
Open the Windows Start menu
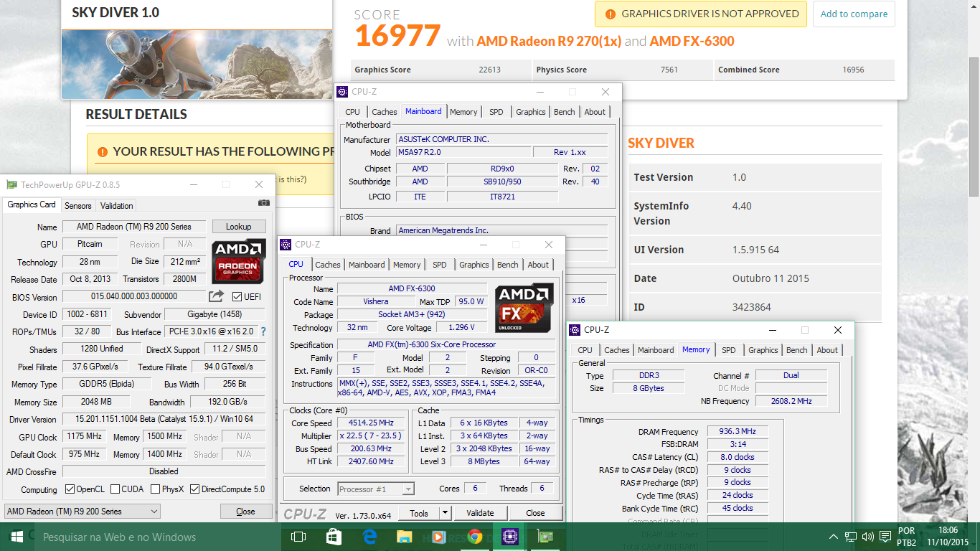pyautogui.click(x=16, y=537)
